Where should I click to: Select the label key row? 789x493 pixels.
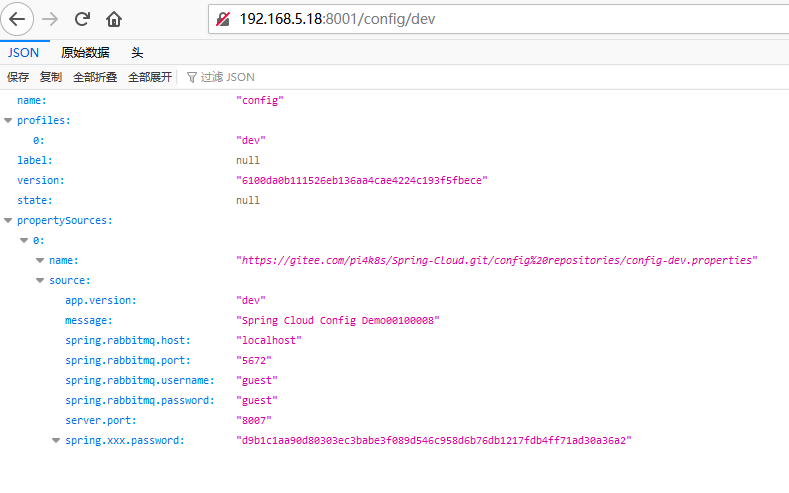coord(35,160)
